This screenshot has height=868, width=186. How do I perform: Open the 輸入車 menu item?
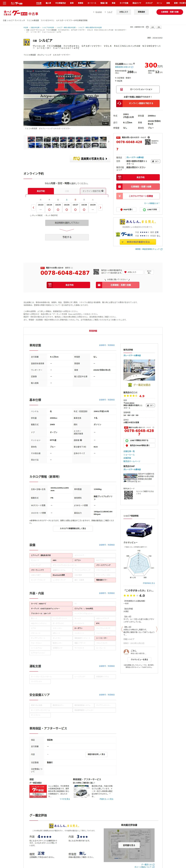point(48,3)
